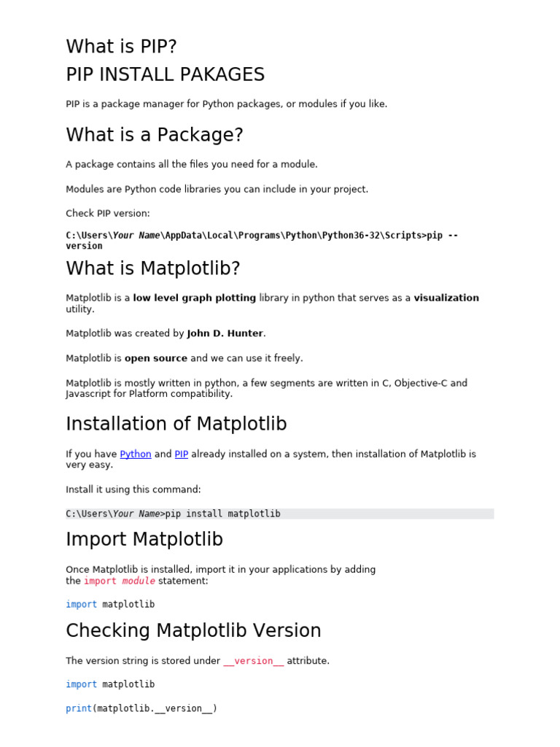
Task: Click the 'What is a Package?' heading
Action: click(155, 135)
